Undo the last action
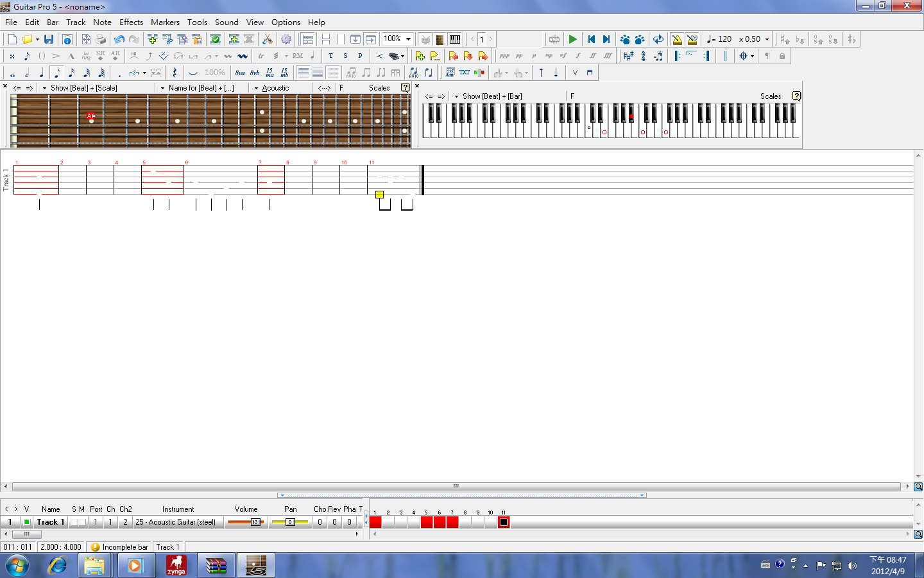 pos(119,39)
